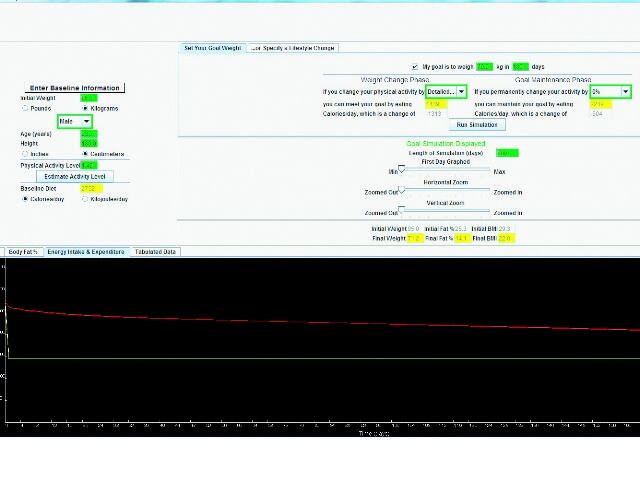Open the Male sex dropdown
The width and height of the screenshot is (640, 480).
74,121
